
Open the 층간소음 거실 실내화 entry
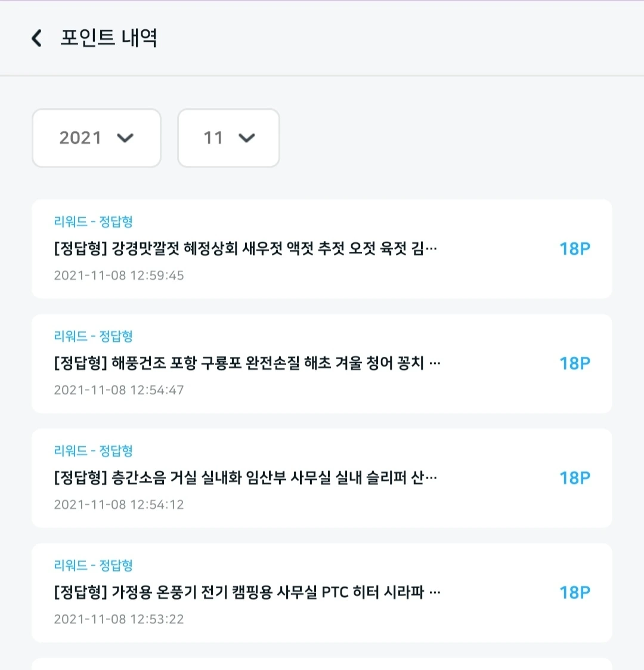tap(245, 477)
